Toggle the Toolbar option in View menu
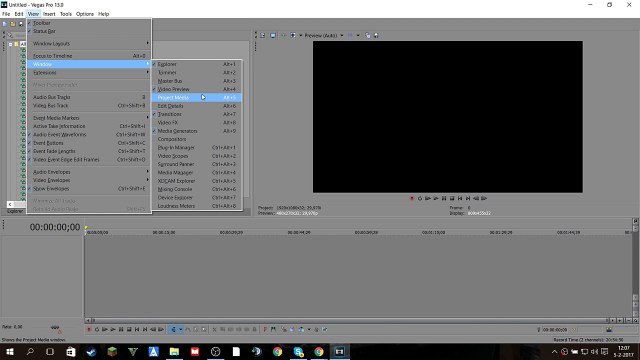 tap(89, 23)
